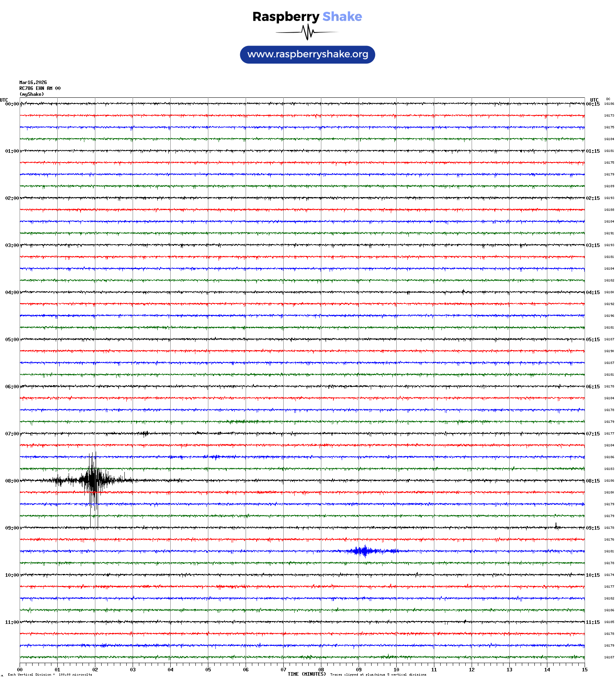Click the UTC label at the top left
Screen dimensions: 616x680
coord(4,100)
